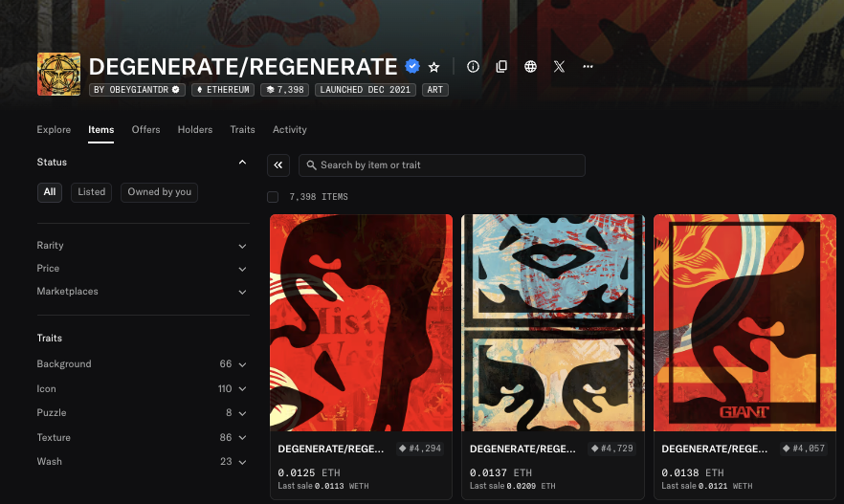This screenshot has height=504, width=844.
Task: Click the item title of card #4,729
Action: click(x=522, y=449)
